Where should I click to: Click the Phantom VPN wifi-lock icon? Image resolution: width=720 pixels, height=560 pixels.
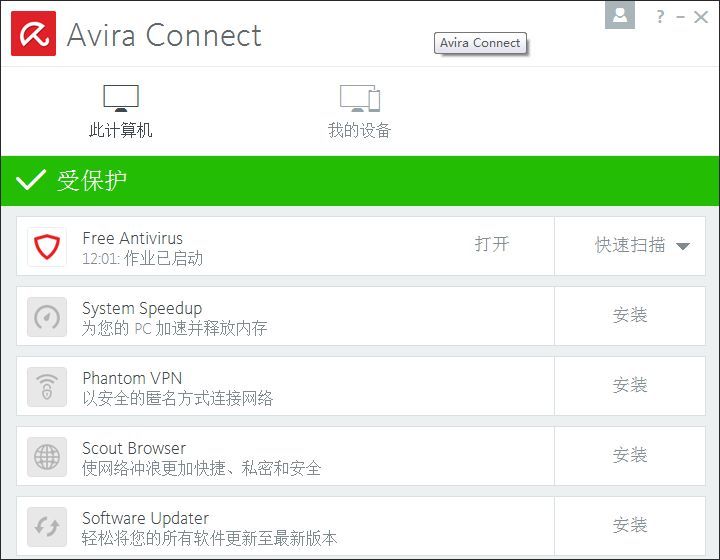(x=47, y=387)
